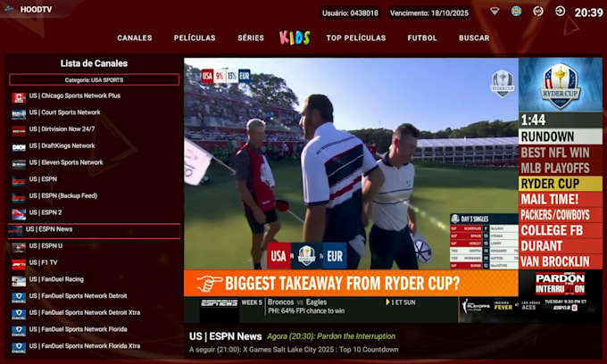
Task: Select US | ESPN (Backup Feed) channel
Action: [x=63, y=195]
